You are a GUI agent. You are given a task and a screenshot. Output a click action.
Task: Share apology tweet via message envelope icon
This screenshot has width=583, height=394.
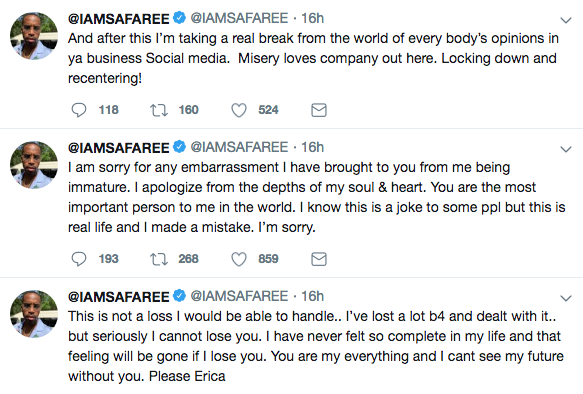pyautogui.click(x=319, y=259)
